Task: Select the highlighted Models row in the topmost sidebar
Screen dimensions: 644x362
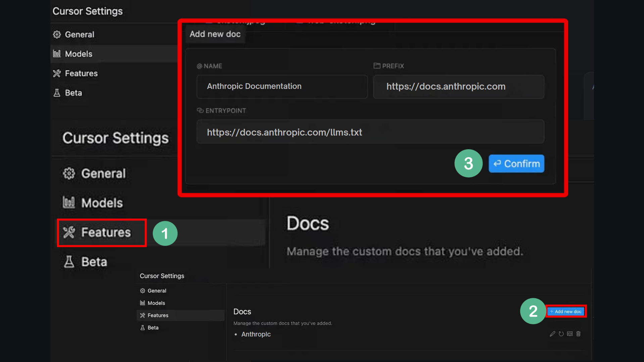Action: coord(114,54)
